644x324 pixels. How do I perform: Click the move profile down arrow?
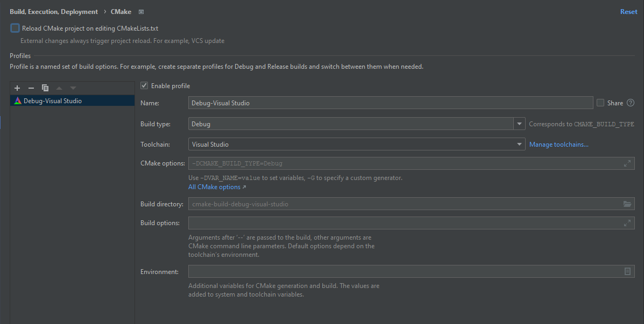click(x=73, y=88)
